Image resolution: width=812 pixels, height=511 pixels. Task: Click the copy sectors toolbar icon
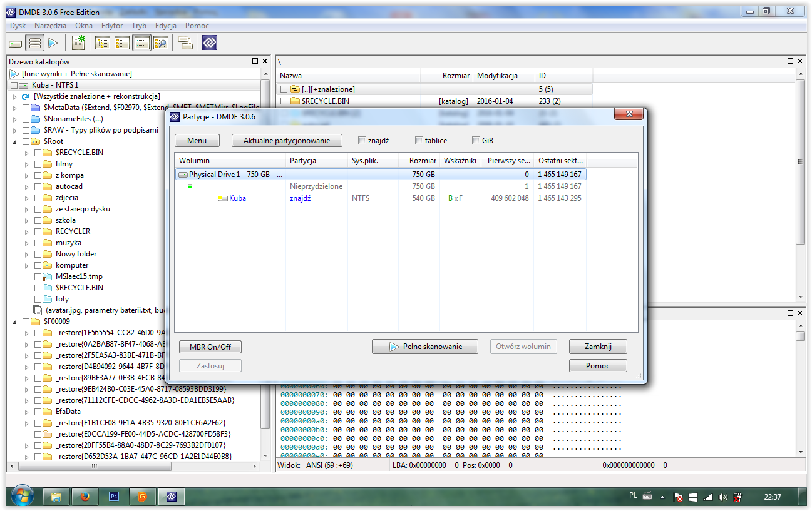[x=185, y=43]
